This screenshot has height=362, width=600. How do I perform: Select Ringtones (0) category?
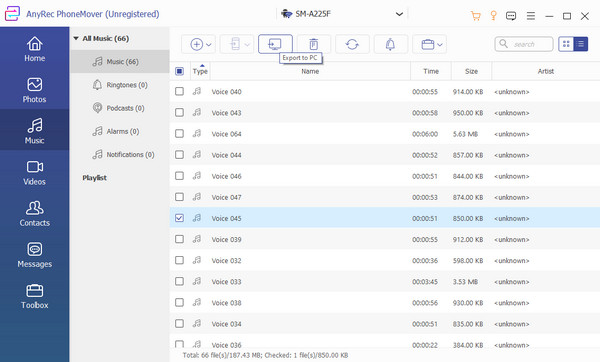point(120,85)
